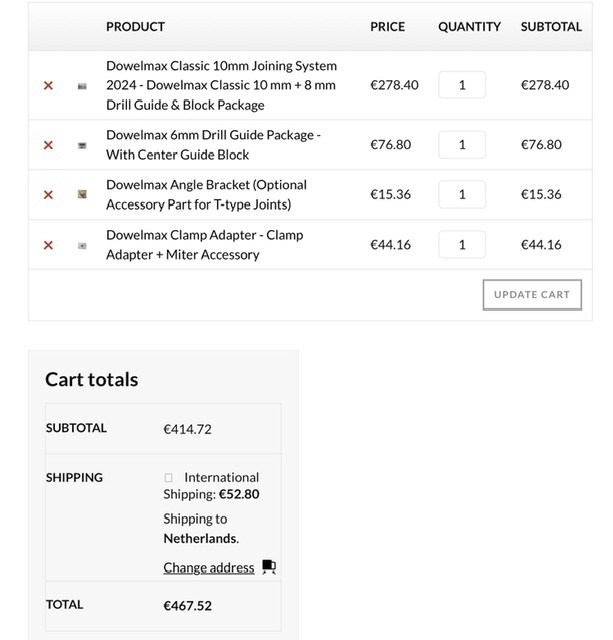Open Dowelmax Angle Bracket product link
Image resolution: width=613 pixels, height=640 pixels.
tap(207, 195)
